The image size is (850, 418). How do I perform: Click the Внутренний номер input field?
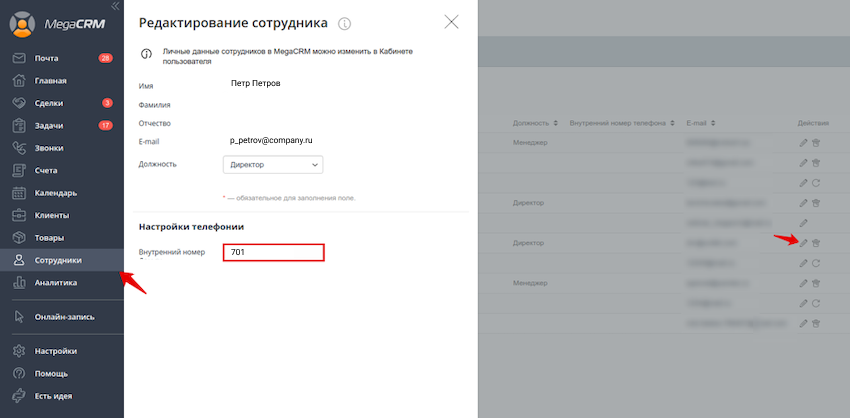click(274, 252)
